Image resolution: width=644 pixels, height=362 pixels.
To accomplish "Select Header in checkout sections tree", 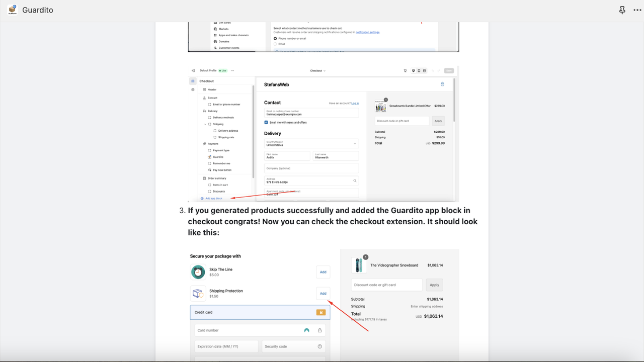I will pyautogui.click(x=212, y=89).
